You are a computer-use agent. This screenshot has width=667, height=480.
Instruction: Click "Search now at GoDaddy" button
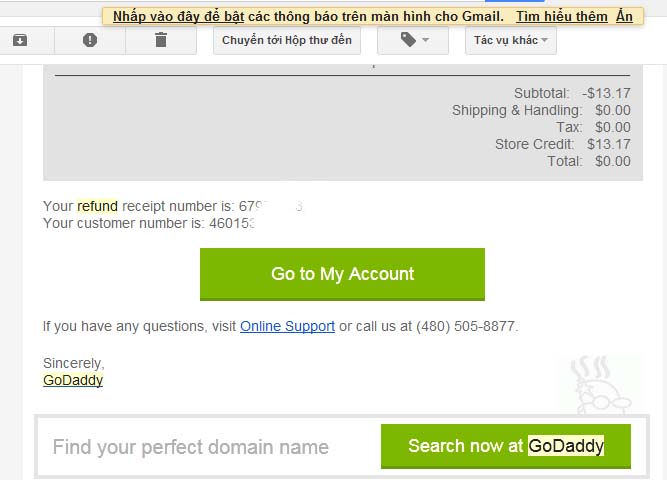[x=506, y=446]
